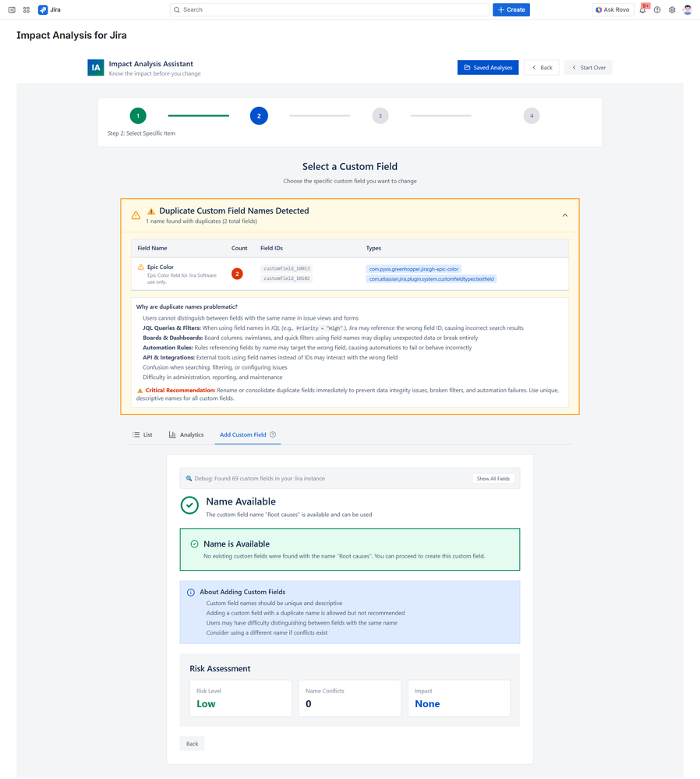
Task: Click the IA Impact Analysis Assistant icon
Action: coord(95,67)
